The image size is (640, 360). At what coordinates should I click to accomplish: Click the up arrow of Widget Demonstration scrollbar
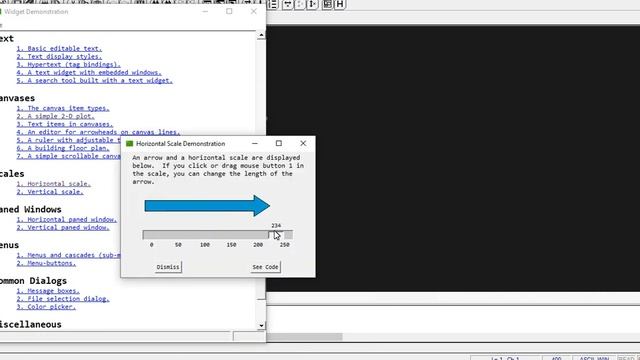(261, 36)
